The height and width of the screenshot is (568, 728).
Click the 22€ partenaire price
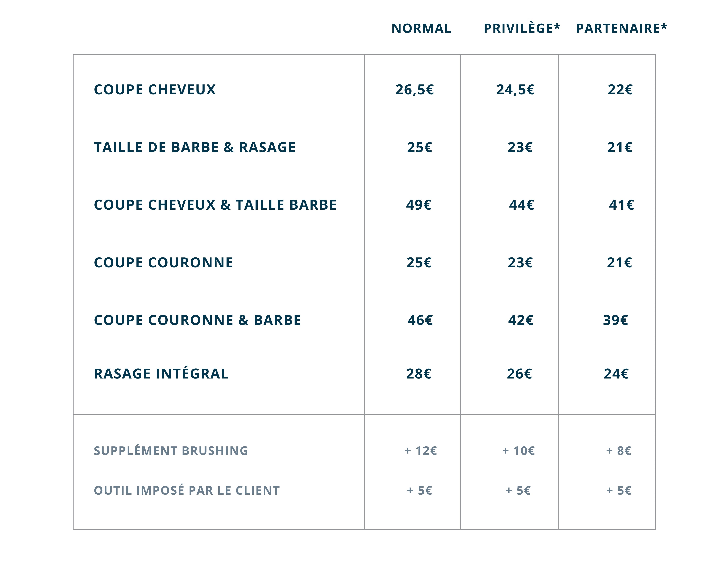coord(620,90)
